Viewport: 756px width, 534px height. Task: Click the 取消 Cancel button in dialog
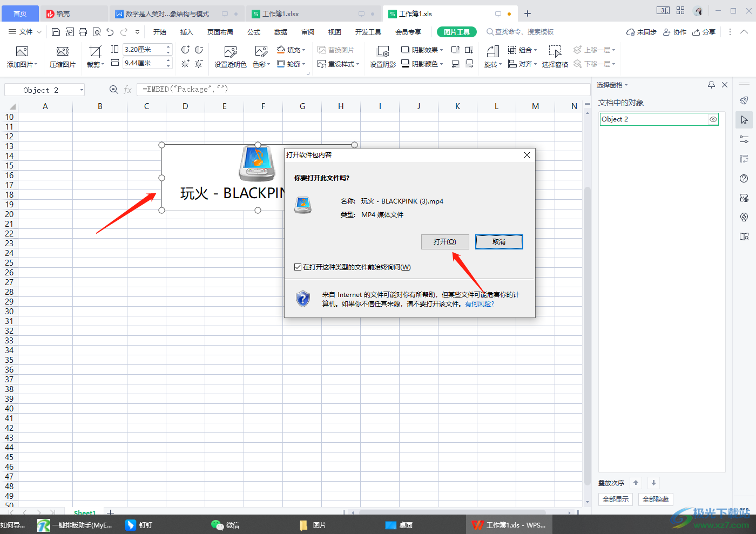tap(499, 242)
